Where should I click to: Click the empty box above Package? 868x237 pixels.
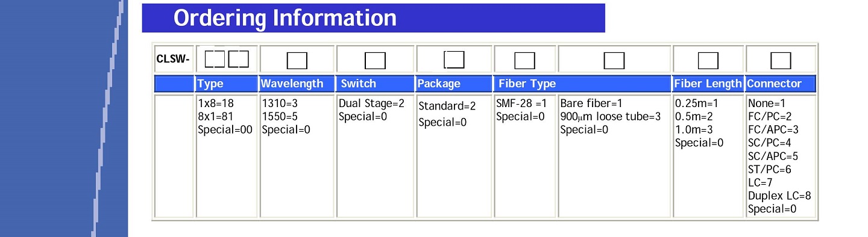pyautogui.click(x=454, y=60)
